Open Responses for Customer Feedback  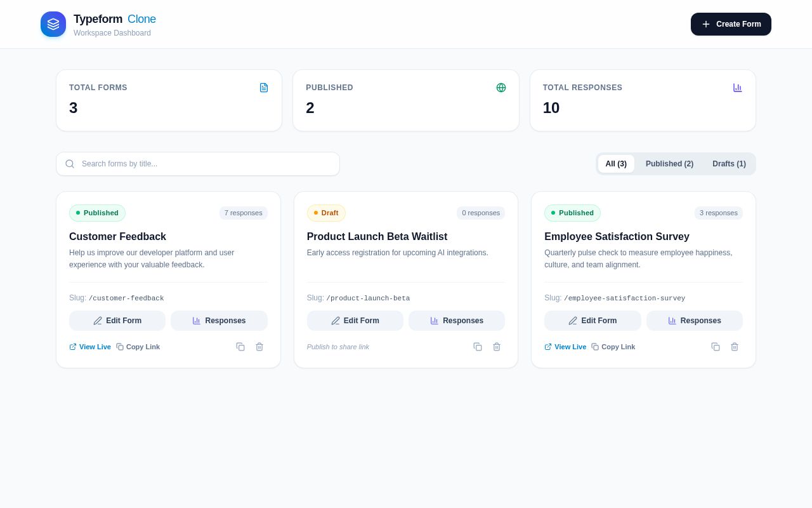click(x=219, y=321)
